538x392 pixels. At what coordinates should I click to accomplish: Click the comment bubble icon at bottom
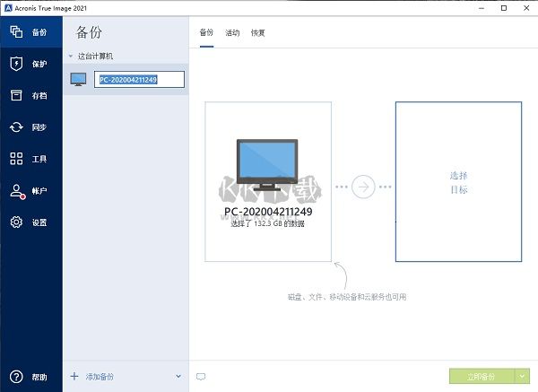pos(201,377)
